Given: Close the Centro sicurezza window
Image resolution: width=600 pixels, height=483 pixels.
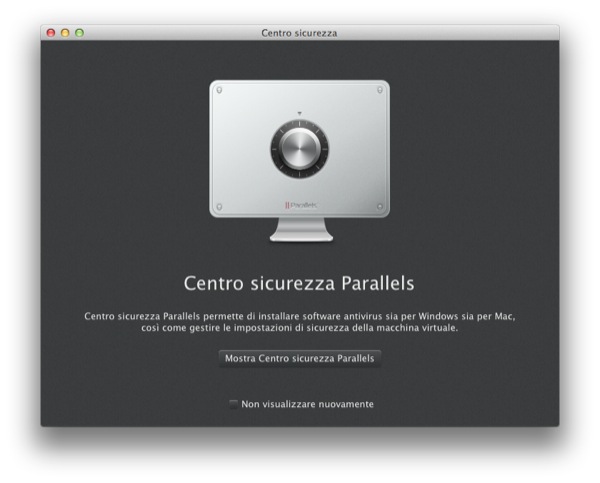Looking at the screenshot, I should [x=51, y=33].
